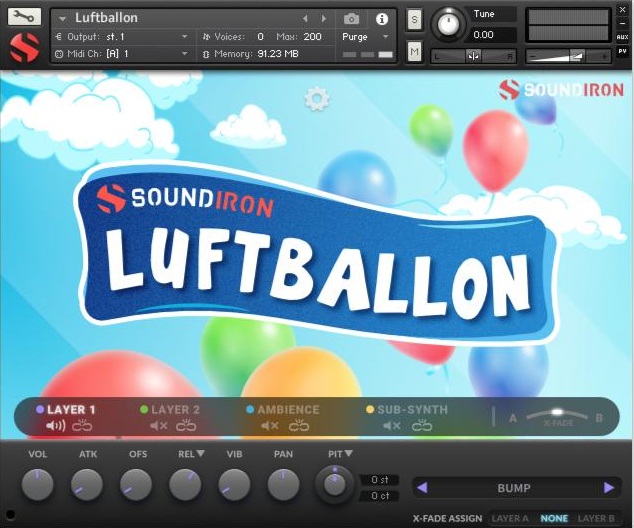634x528 pixels.
Task: Toggle the Layer 1 speaker mute icon
Action: pyautogui.click(x=55, y=426)
